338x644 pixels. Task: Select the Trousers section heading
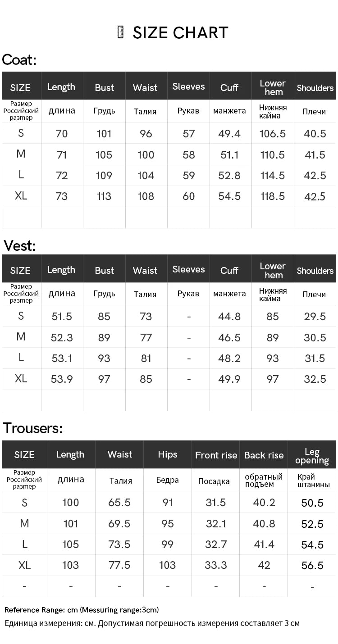tap(32, 428)
